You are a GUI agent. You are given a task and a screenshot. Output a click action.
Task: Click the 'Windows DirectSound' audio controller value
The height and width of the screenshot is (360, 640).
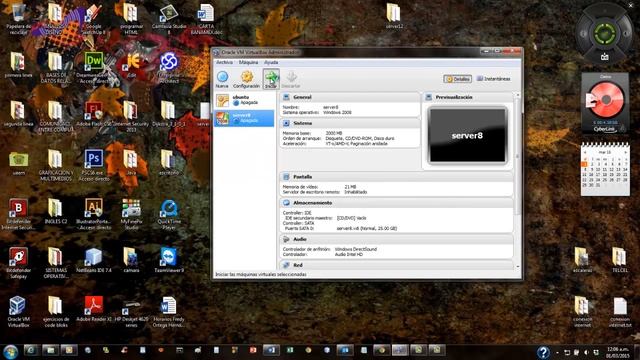pos(356,249)
